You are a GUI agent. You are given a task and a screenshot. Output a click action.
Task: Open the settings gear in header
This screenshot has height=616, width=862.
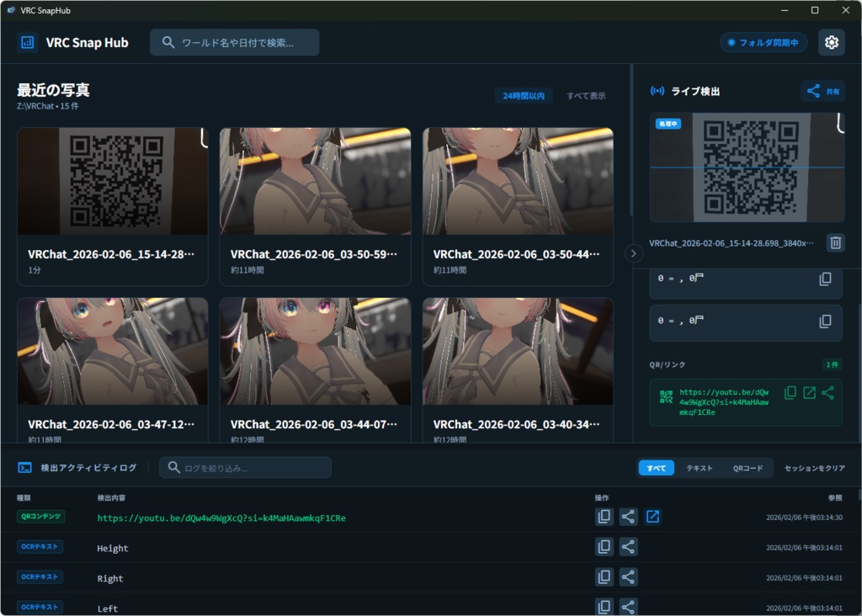[831, 42]
